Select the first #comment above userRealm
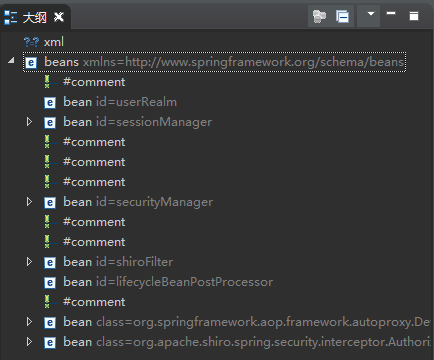434x360 pixels. (94, 82)
